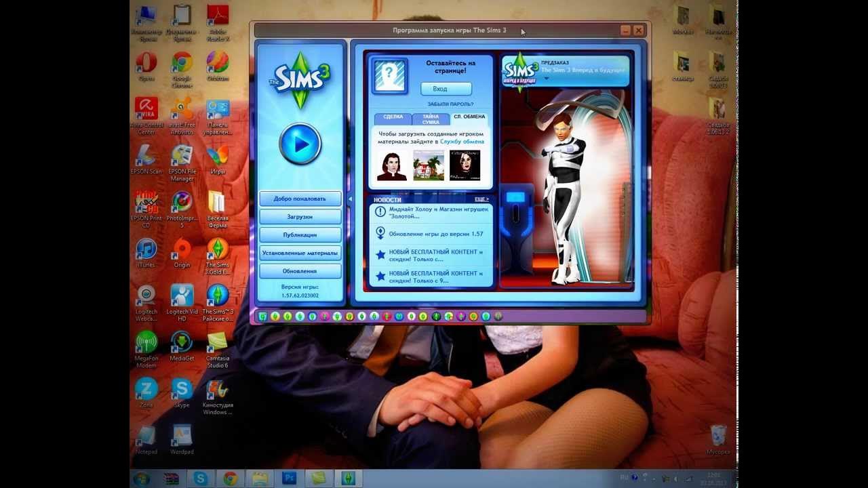868x488 pixels.
Task: Open the Игры desktop icon
Action: (x=218, y=160)
